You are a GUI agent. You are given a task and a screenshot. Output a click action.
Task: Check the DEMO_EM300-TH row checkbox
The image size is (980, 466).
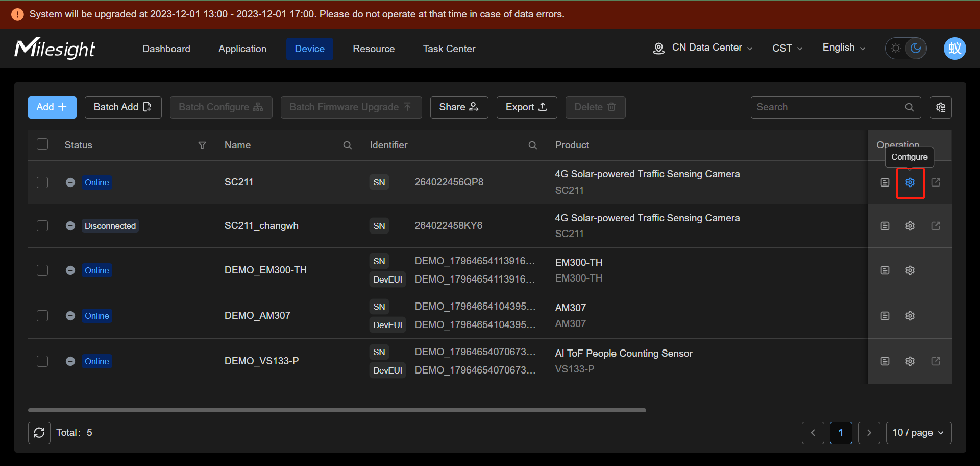coord(42,270)
